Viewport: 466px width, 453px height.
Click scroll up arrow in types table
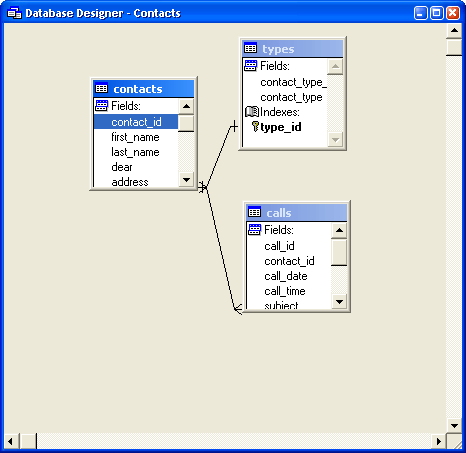tap(335, 66)
